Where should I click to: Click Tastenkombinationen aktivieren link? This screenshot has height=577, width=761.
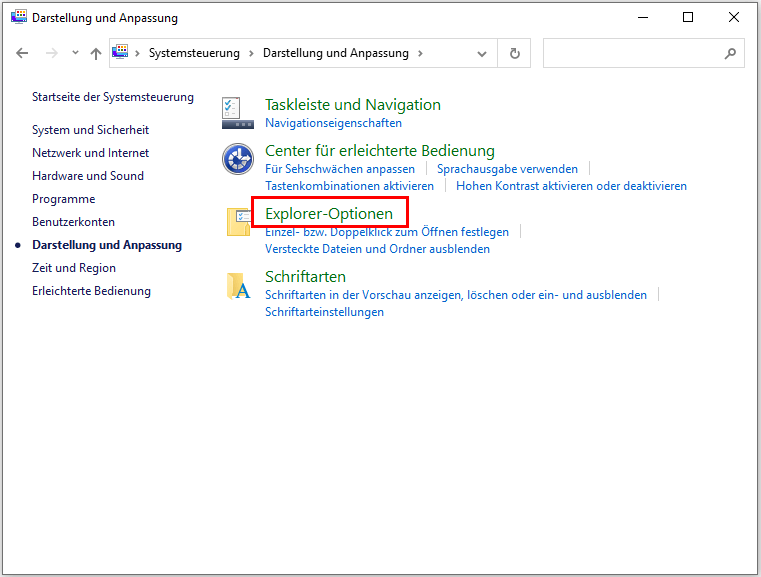[x=349, y=186]
